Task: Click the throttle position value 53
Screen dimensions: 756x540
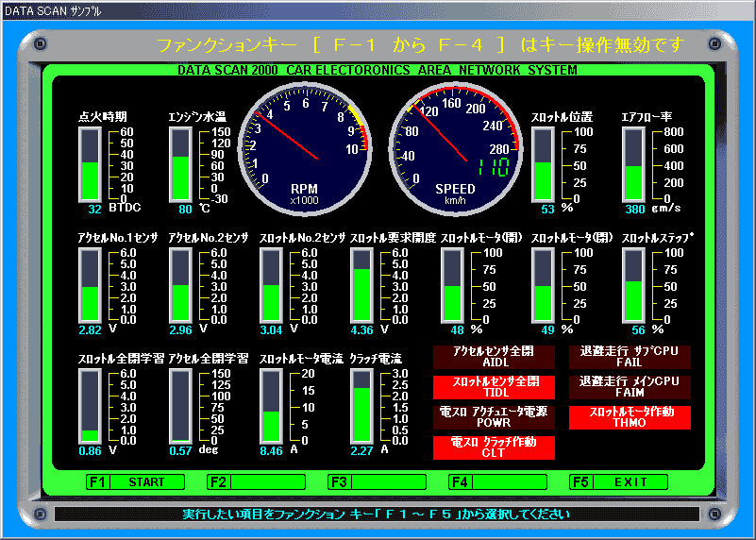Action: pyautogui.click(x=547, y=210)
